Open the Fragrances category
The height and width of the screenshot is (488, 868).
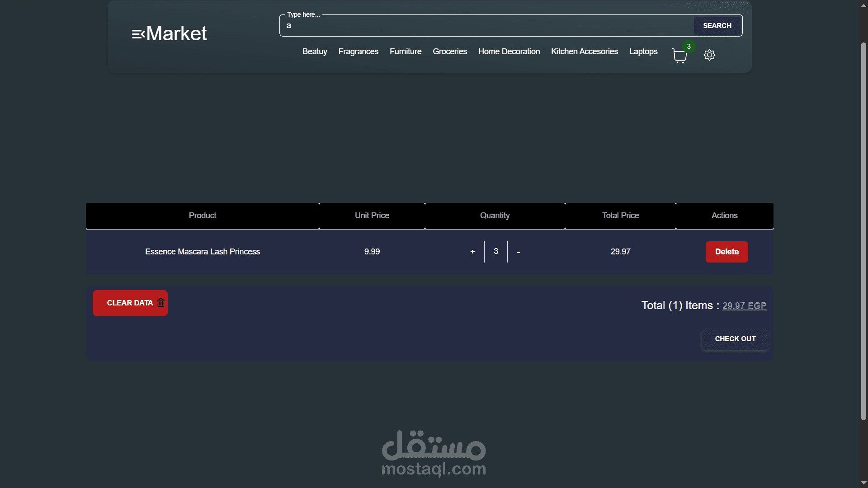(x=358, y=52)
